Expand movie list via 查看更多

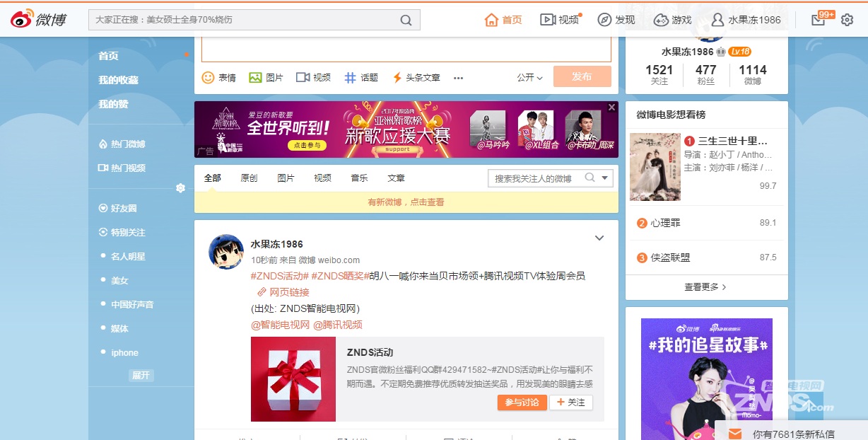point(705,287)
